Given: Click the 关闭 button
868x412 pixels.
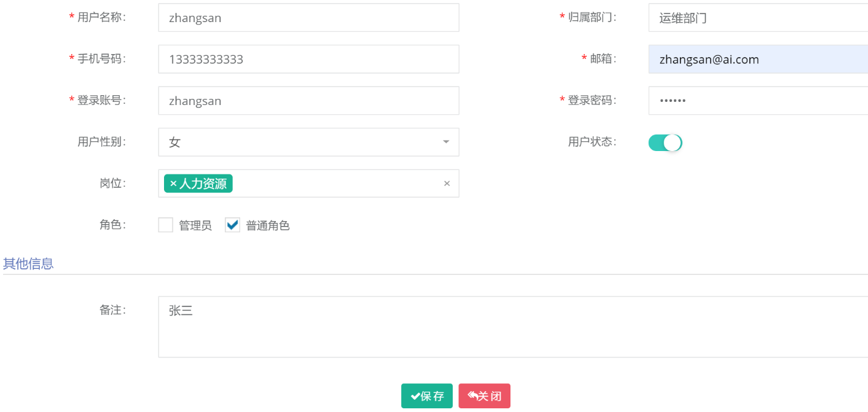Looking at the screenshot, I should (484, 395).
